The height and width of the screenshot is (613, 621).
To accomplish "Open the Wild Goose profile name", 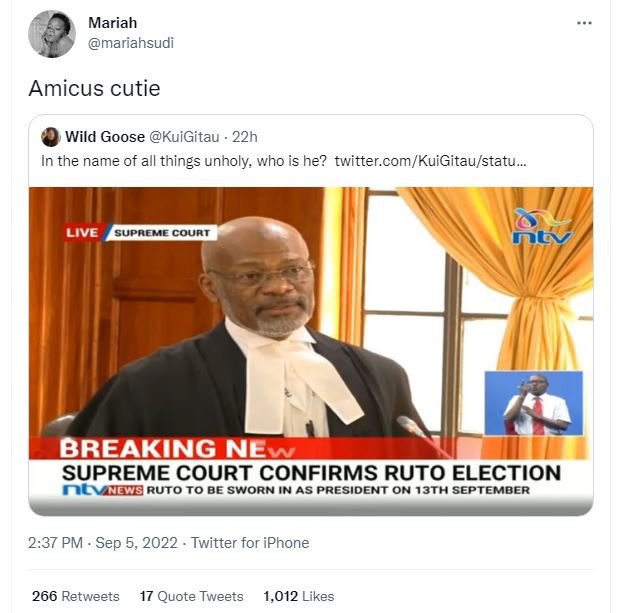I will [x=103, y=137].
